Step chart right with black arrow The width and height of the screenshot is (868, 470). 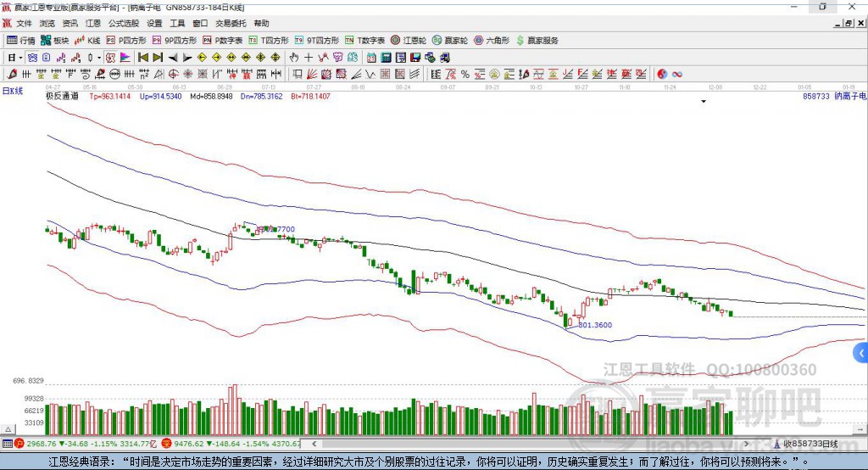click(187, 57)
